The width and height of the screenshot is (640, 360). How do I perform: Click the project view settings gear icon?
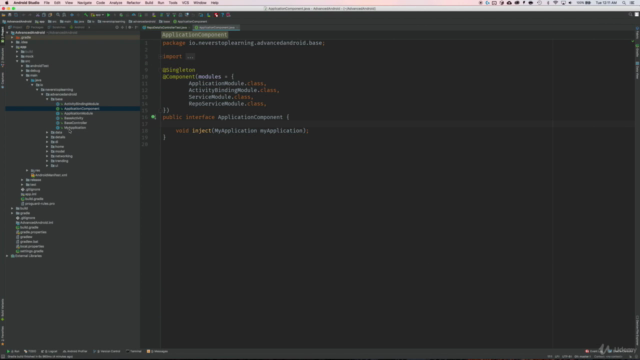[x=130, y=27]
